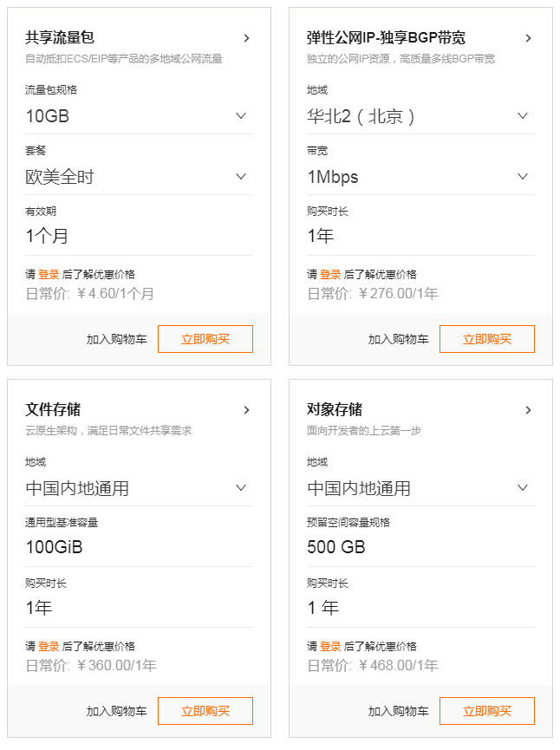Add 文件存储 to cart via 加入购物车
Screen dimensions: 560x750
pyautogui.click(x=116, y=711)
